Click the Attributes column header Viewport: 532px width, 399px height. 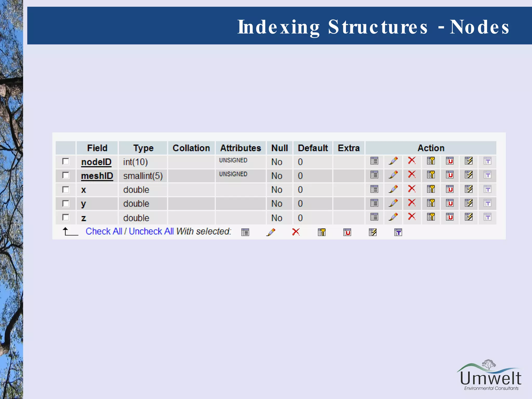pos(241,148)
